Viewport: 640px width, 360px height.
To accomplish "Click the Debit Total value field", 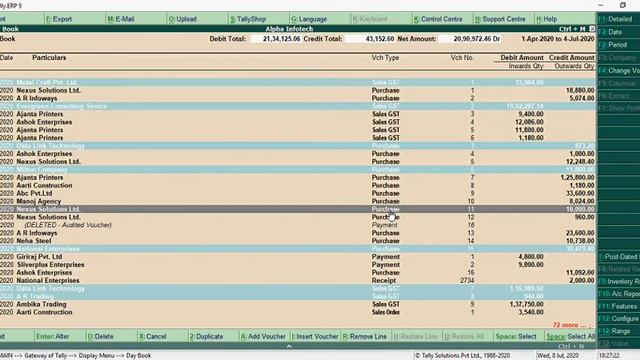I will pos(276,39).
